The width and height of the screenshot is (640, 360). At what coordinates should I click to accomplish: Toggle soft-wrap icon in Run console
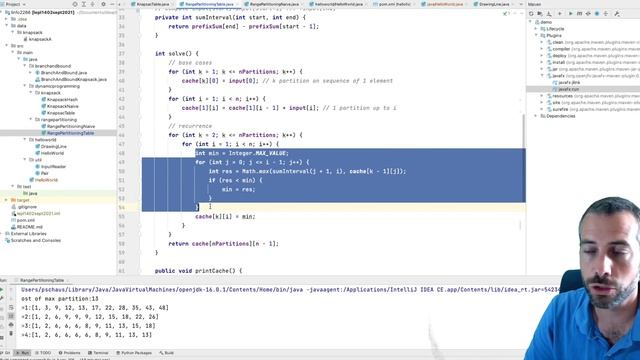tap(11, 307)
